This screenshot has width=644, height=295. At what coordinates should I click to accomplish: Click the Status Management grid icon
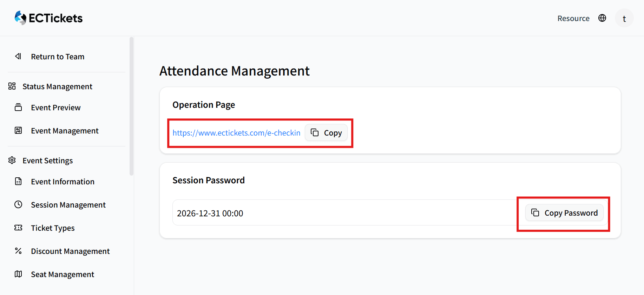[x=12, y=86]
